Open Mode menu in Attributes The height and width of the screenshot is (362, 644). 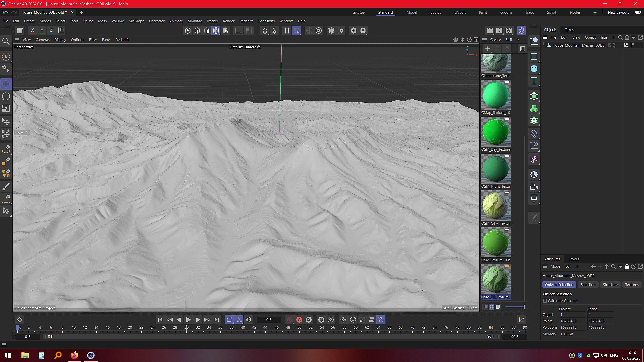pos(555,266)
